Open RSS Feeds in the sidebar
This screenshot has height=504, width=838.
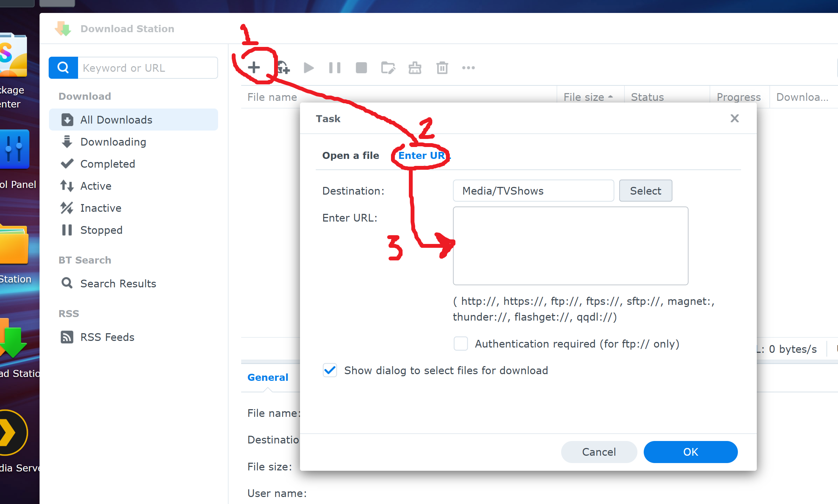pyautogui.click(x=133, y=337)
